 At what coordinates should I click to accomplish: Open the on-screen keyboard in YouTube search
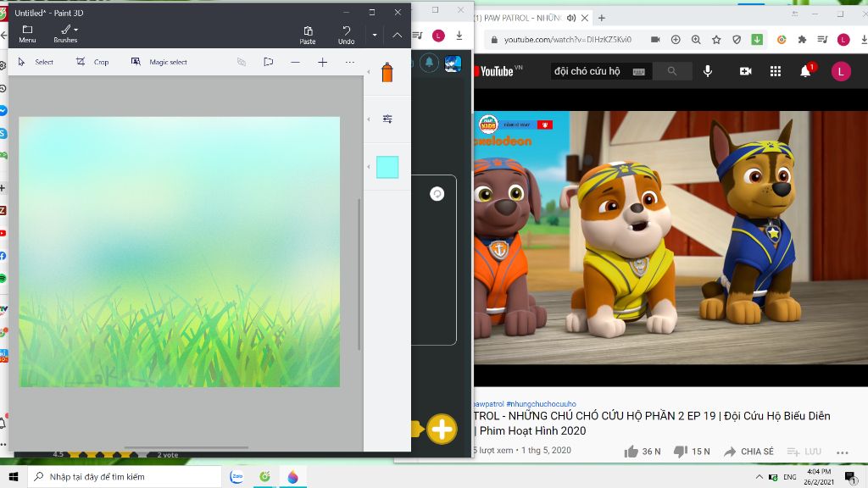click(x=639, y=71)
